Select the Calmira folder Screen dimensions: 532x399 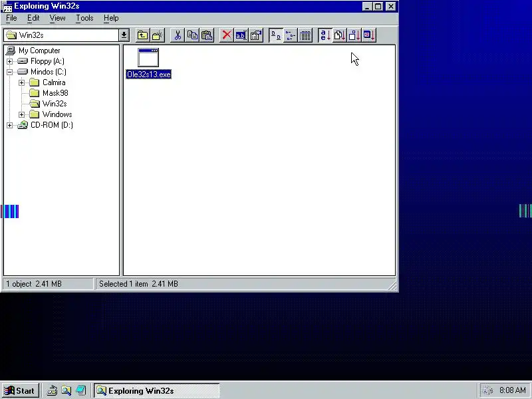coord(54,82)
